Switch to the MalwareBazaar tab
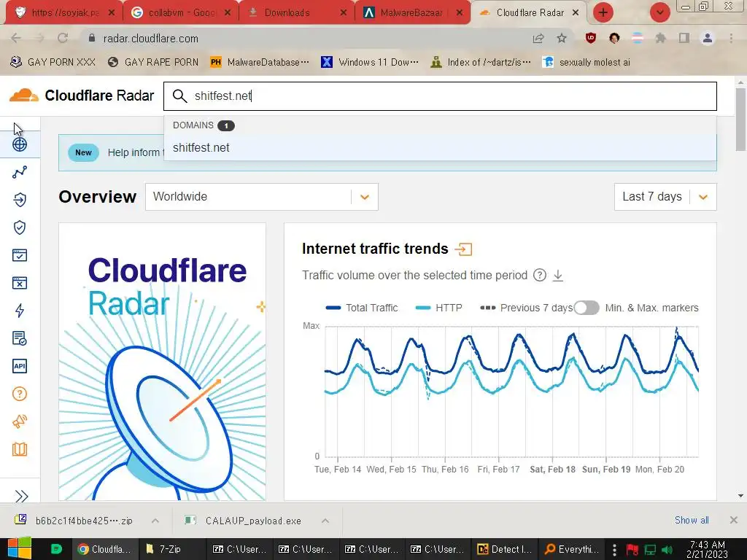 413,12
